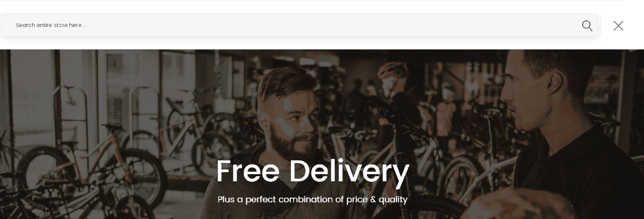This screenshot has width=644, height=219.
Task: Click the 'Plus a perfect combination' subtitle
Action: (312, 199)
